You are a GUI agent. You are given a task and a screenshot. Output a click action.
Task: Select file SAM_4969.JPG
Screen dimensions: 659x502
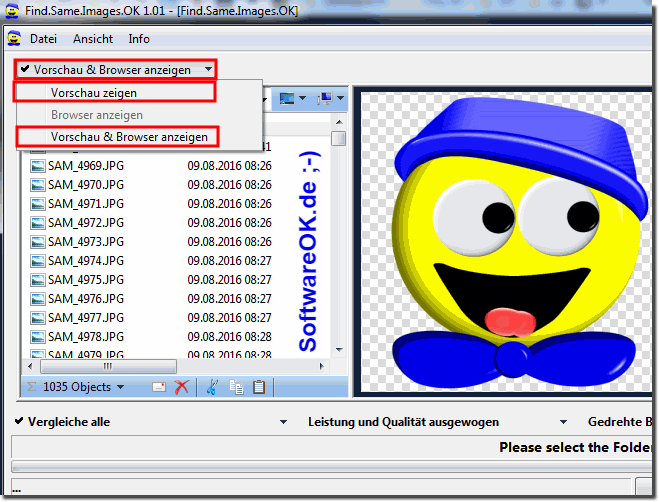[86, 166]
